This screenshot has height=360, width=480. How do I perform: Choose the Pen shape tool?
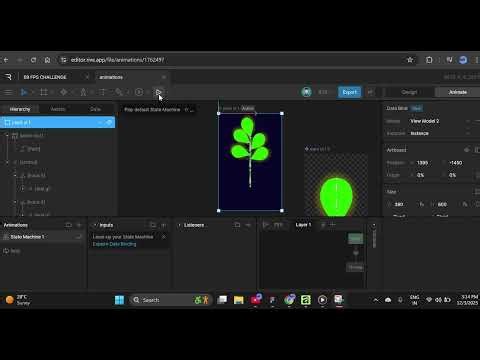63,92
